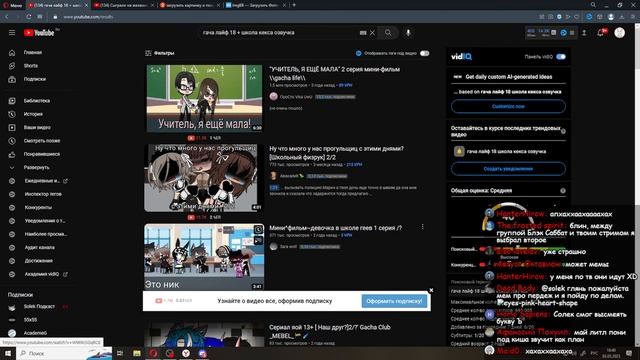Open Yandex browser from the taskbar

[186, 353]
